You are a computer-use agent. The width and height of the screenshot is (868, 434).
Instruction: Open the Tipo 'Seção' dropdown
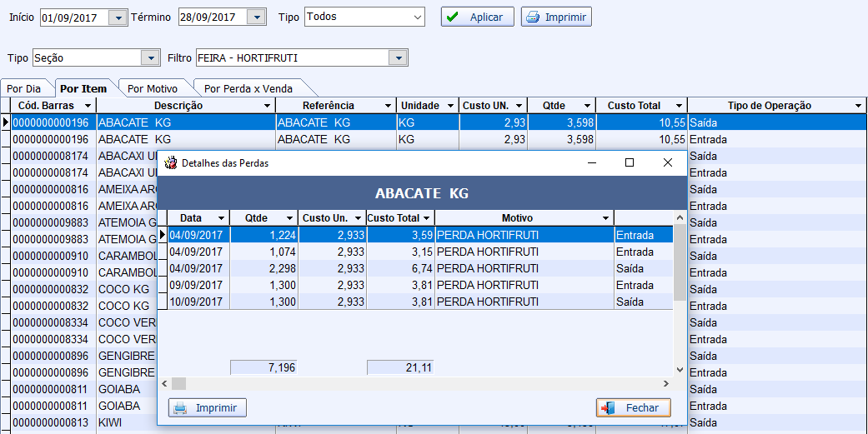point(151,58)
